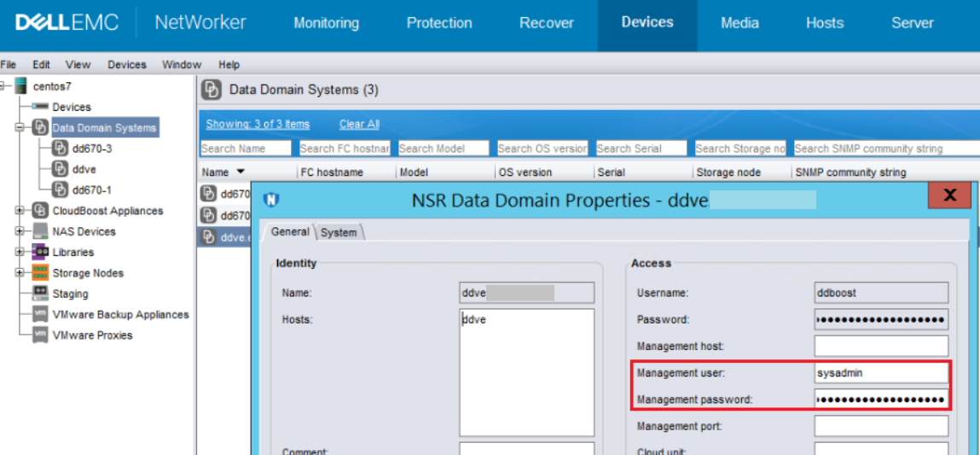Open the Devices menu in menu bar
This screenshot has height=455, width=980.
tap(127, 65)
